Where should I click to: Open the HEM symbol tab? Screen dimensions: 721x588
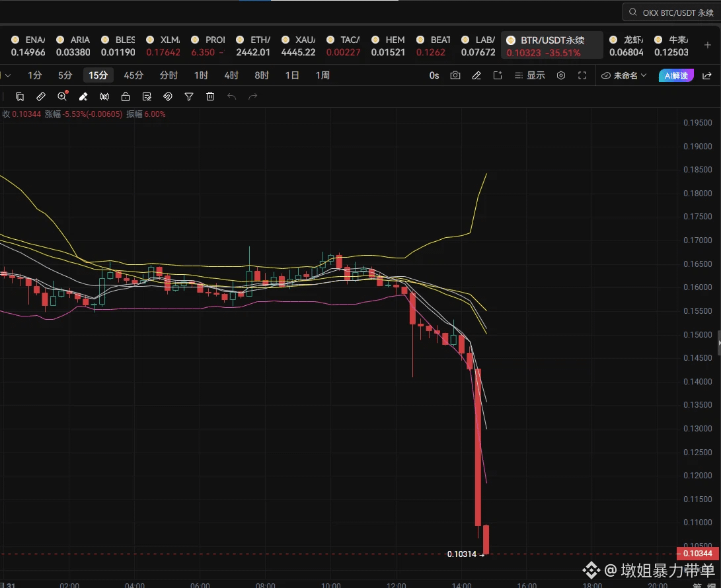coord(389,46)
